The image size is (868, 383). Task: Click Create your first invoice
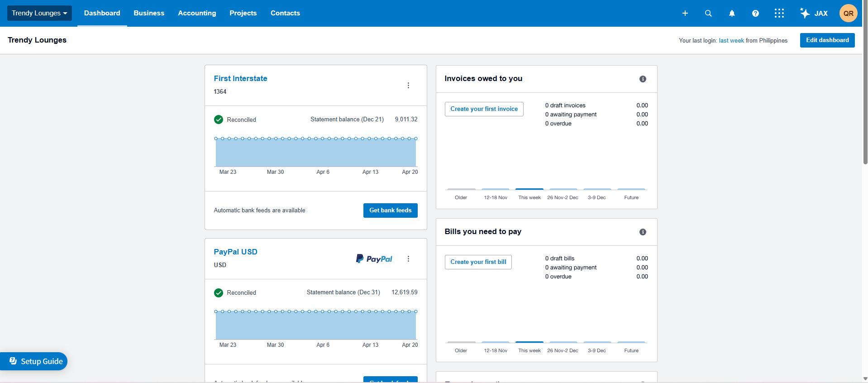(x=484, y=109)
